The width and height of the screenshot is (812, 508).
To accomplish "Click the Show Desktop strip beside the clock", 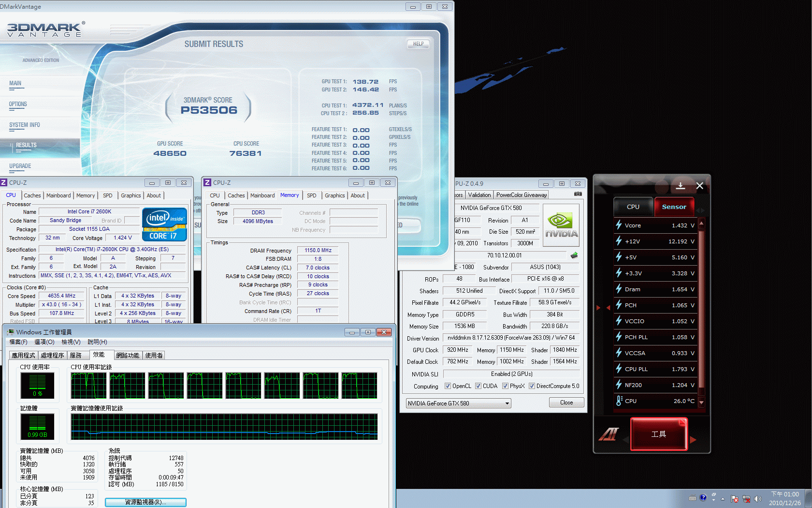I will (x=808, y=498).
